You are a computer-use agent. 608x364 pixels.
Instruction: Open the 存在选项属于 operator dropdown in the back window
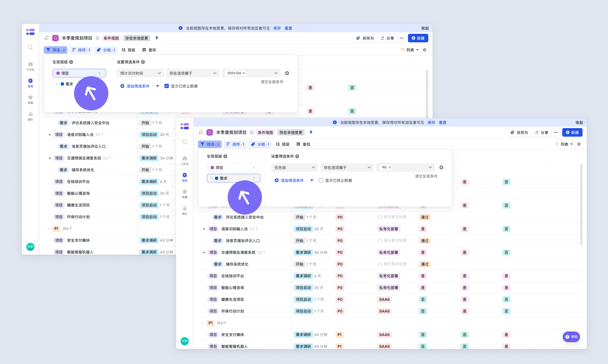coord(193,73)
